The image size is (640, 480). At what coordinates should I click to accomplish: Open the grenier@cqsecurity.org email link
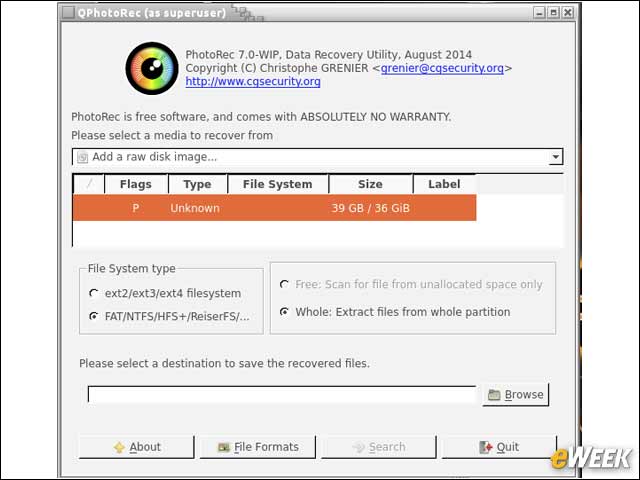tap(442, 68)
